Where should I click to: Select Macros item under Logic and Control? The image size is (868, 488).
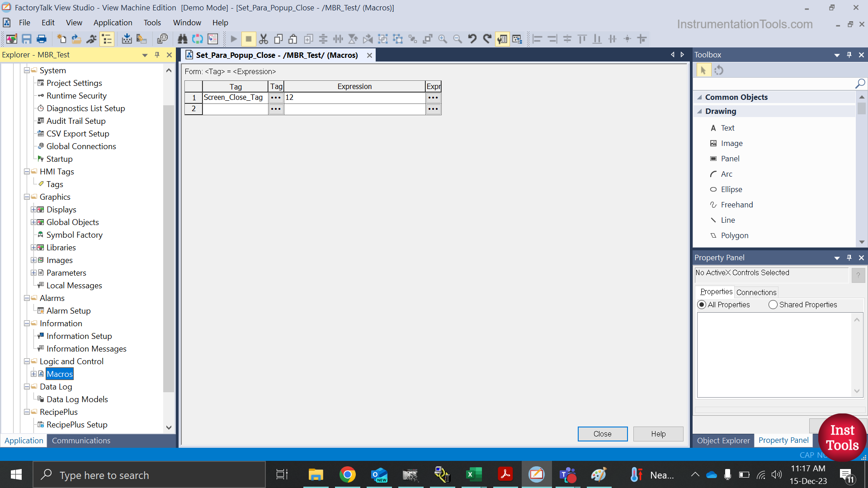click(60, 374)
